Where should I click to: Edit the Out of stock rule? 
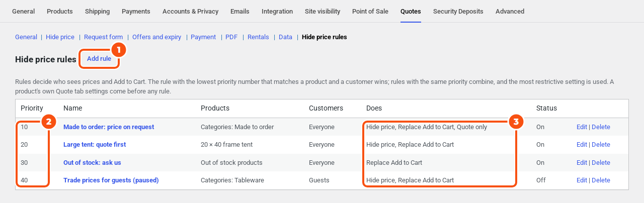(x=582, y=163)
